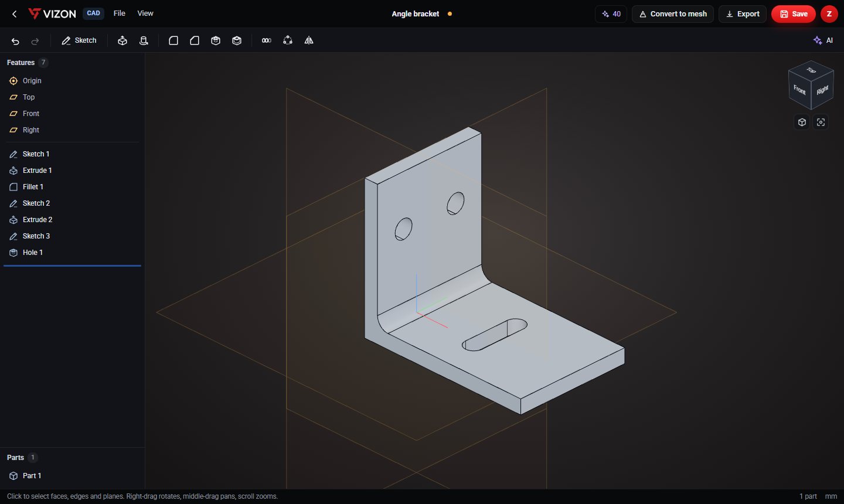Open the File menu
Screen dimensions: 844x504
[x=120, y=13]
